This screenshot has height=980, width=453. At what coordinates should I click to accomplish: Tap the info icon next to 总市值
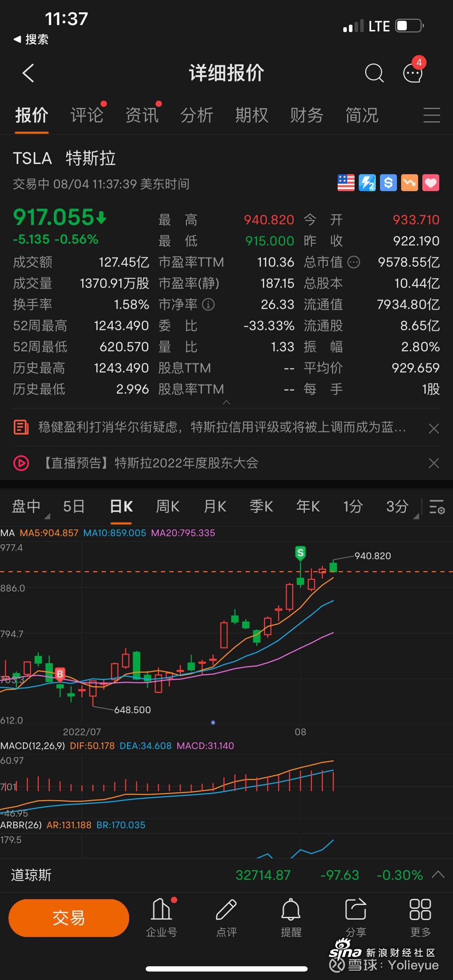354,262
